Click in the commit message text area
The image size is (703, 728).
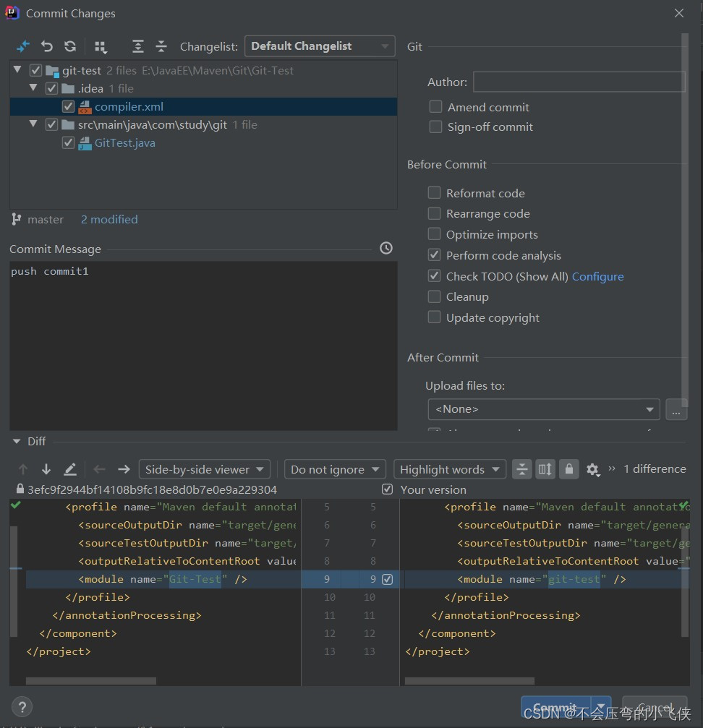coord(203,346)
